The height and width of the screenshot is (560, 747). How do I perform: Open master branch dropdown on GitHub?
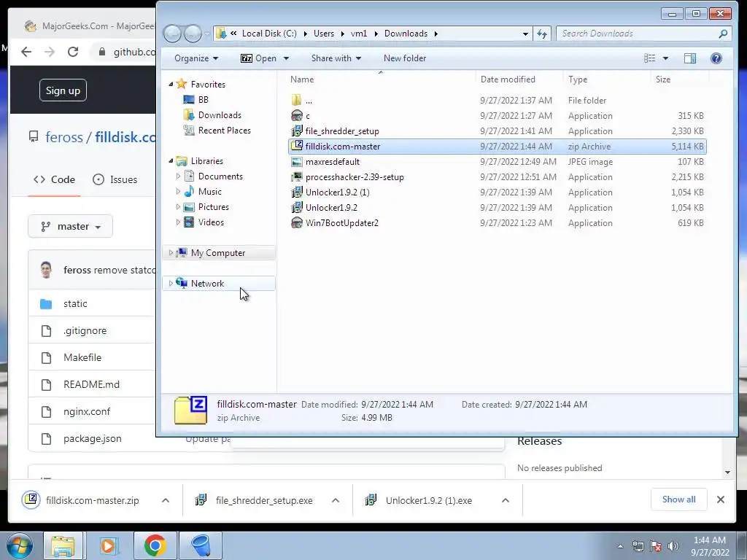pos(71,226)
